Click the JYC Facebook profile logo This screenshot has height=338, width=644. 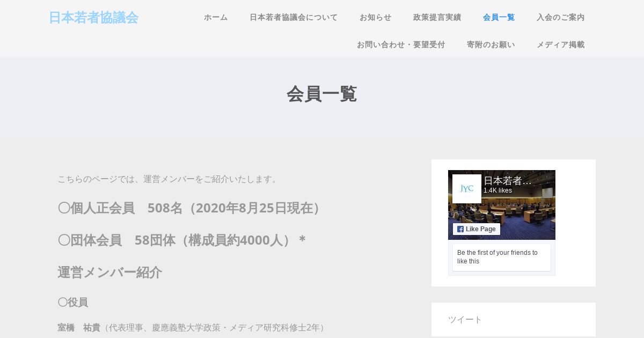tap(467, 189)
